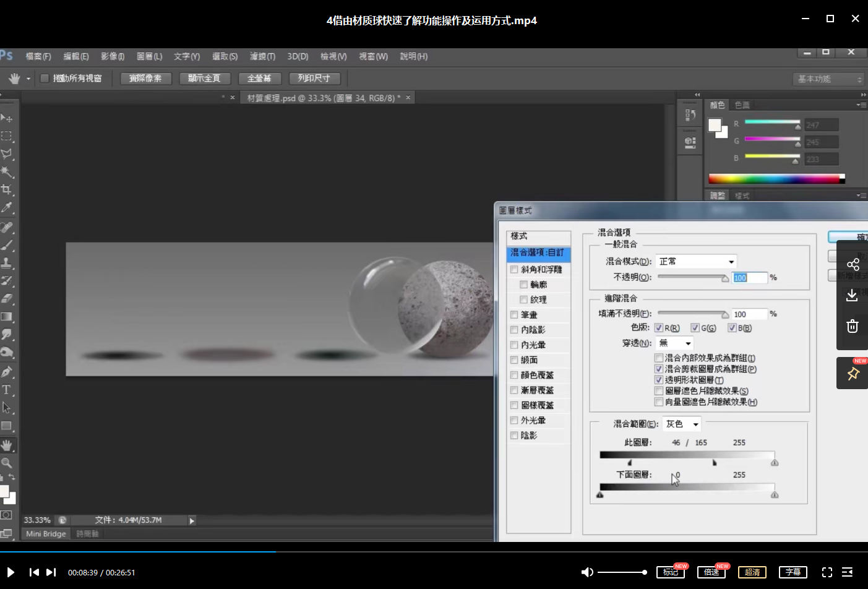This screenshot has width=868, height=589.
Task: Expand the 穿透 knockout dropdown
Action: coord(674,343)
